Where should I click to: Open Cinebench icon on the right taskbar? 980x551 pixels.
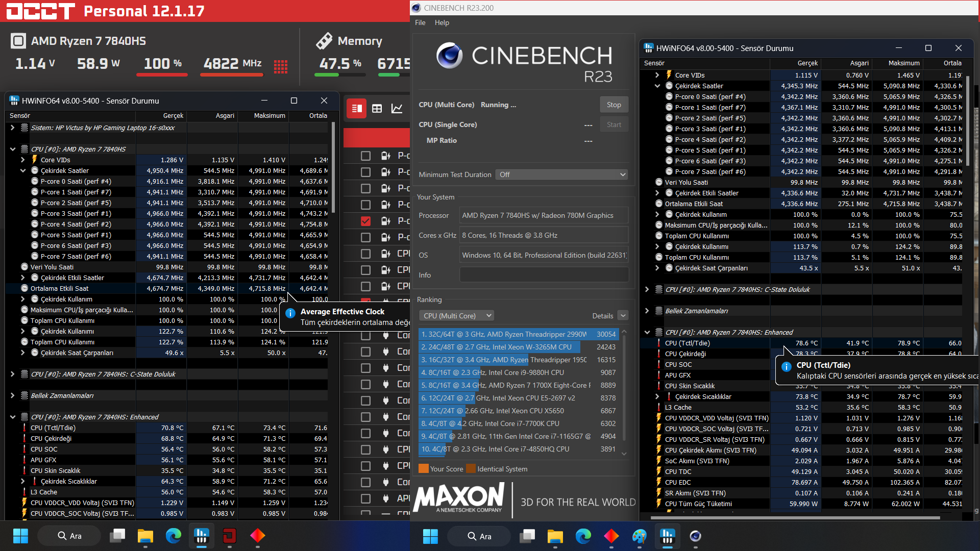click(x=695, y=536)
